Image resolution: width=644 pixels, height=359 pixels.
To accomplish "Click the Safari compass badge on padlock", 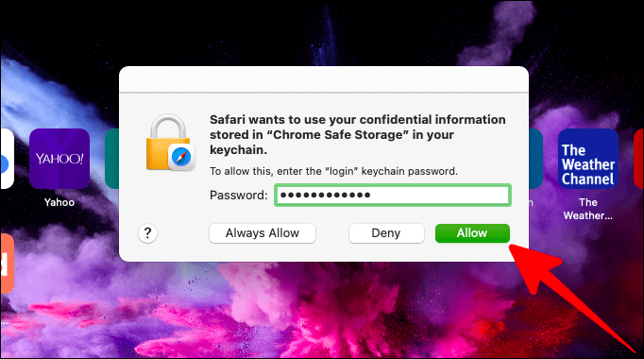I will tap(181, 158).
